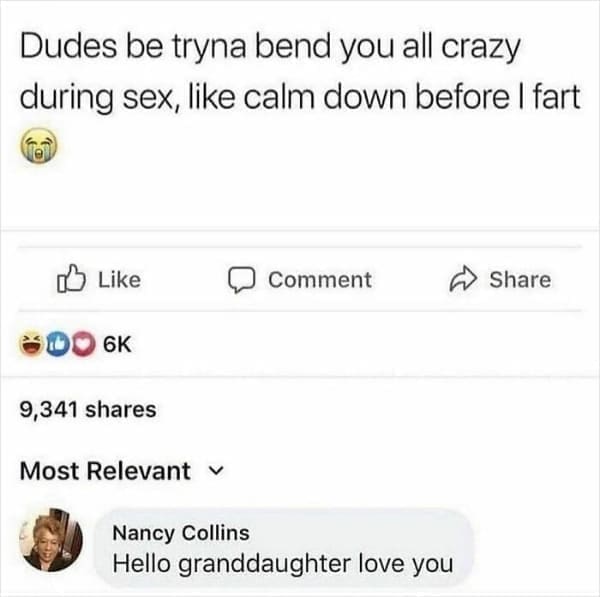Viewport: 600px width, 597px height.
Task: Click the thumbs-up Like icon
Action: pos(71,279)
